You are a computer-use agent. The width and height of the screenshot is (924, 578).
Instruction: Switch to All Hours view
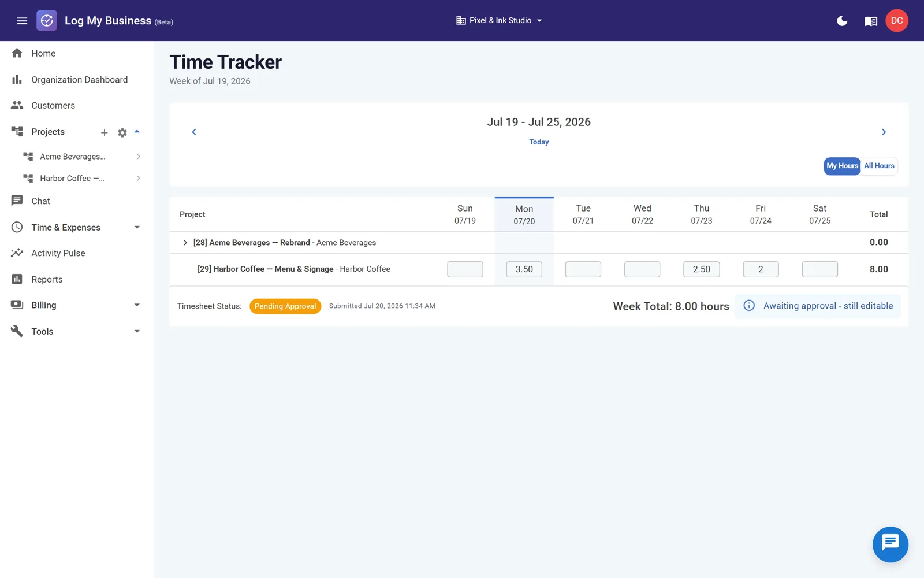pyautogui.click(x=879, y=166)
